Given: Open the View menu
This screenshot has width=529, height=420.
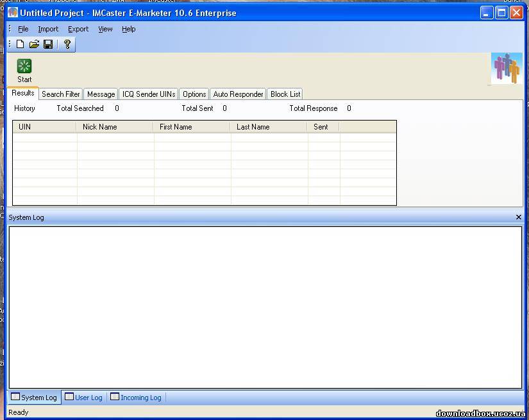Looking at the screenshot, I should click(x=105, y=29).
